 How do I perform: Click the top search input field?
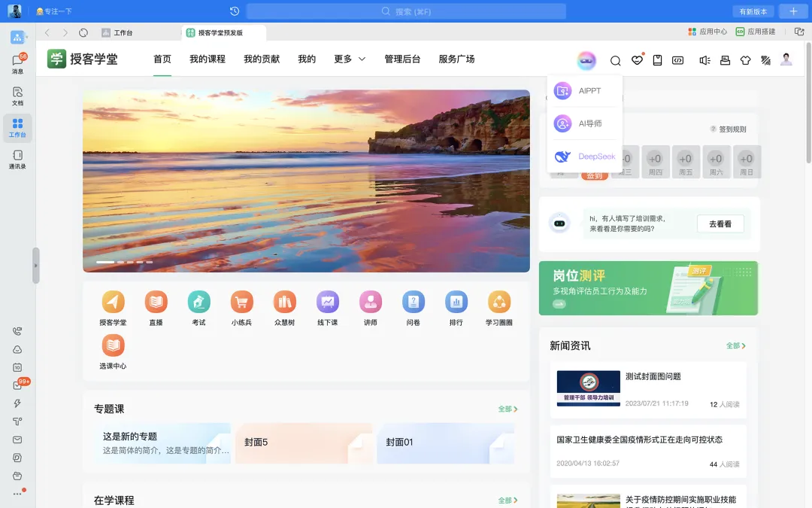click(x=406, y=11)
